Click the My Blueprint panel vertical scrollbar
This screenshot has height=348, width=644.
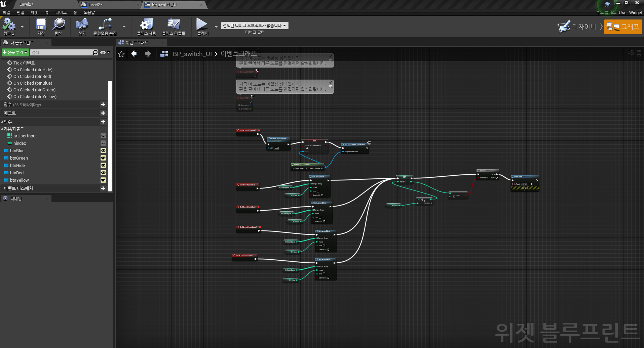click(110, 136)
